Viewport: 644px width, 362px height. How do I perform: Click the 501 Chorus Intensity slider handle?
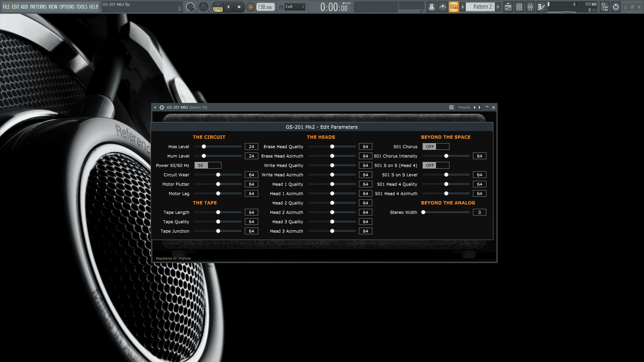point(446,156)
